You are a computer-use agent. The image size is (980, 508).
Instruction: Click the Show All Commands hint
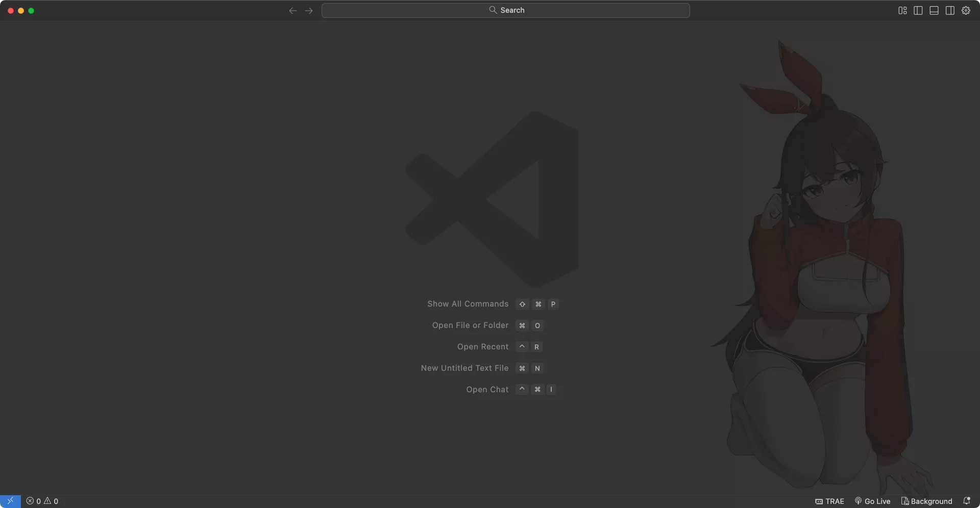point(468,304)
